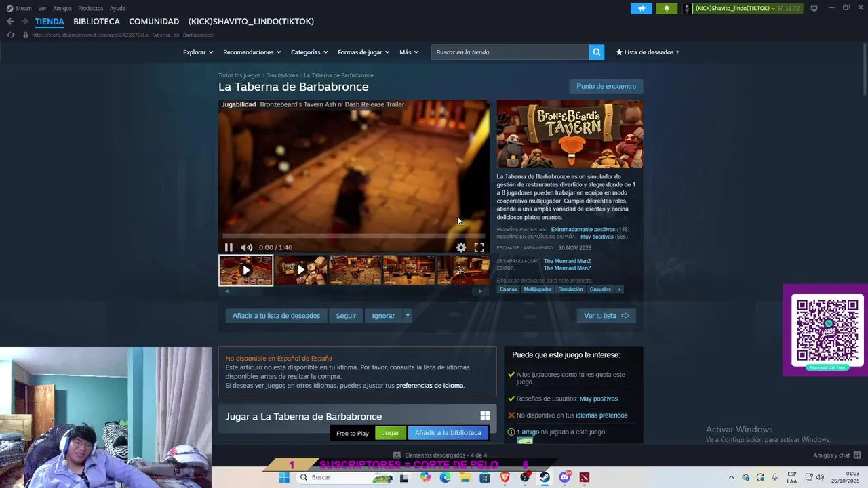
Task: Open the downloads status Elementos descargados
Action: point(440,455)
